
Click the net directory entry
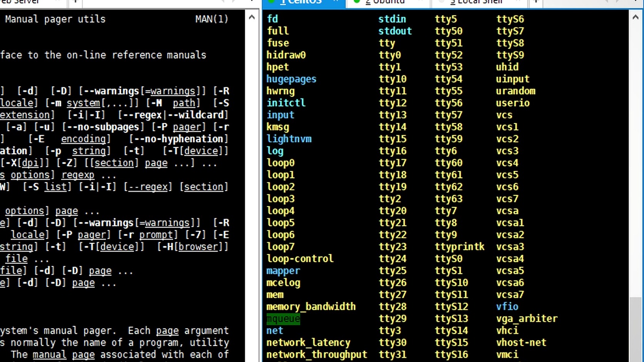275,331
